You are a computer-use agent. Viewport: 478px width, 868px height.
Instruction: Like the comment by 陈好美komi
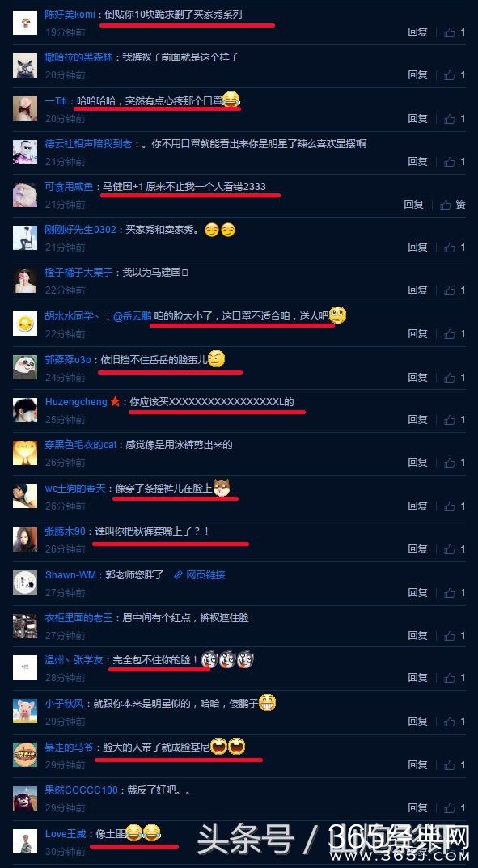[x=450, y=32]
